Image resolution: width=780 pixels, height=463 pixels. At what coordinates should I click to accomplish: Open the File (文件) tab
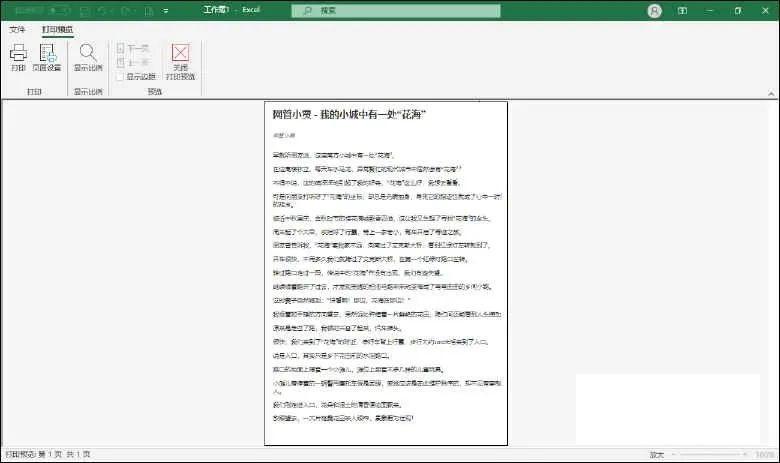[17, 30]
